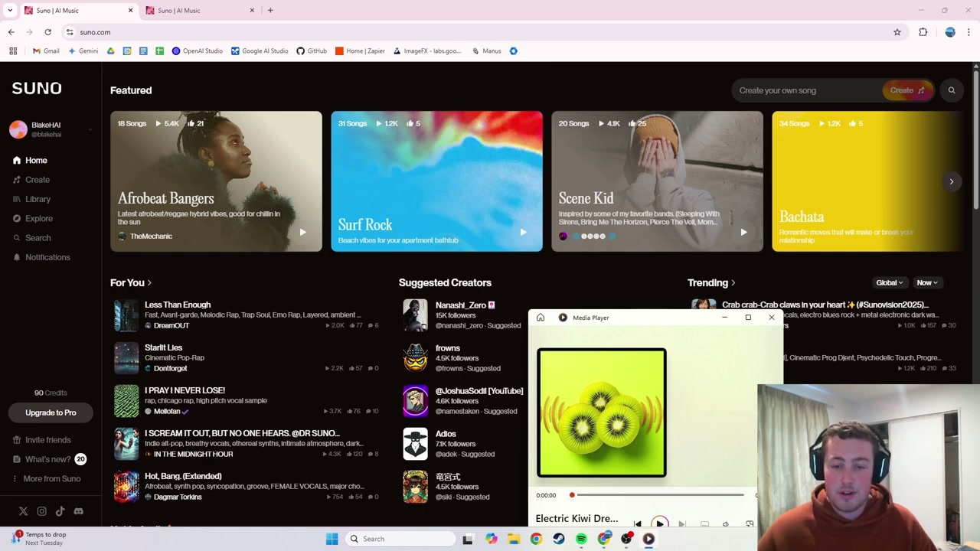Click the magnifier search icon top right
This screenshot has width=980, height=551.
(952, 90)
